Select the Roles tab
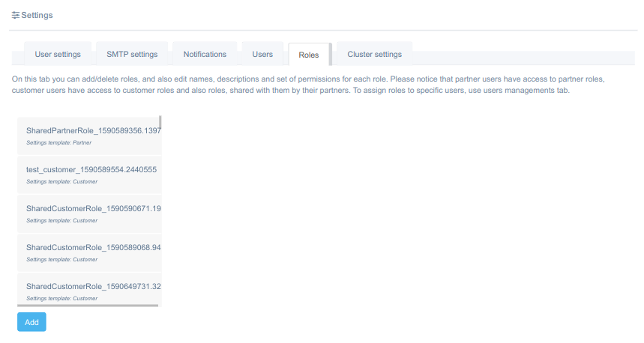Viewport: 644px width, 343px height. click(x=309, y=55)
